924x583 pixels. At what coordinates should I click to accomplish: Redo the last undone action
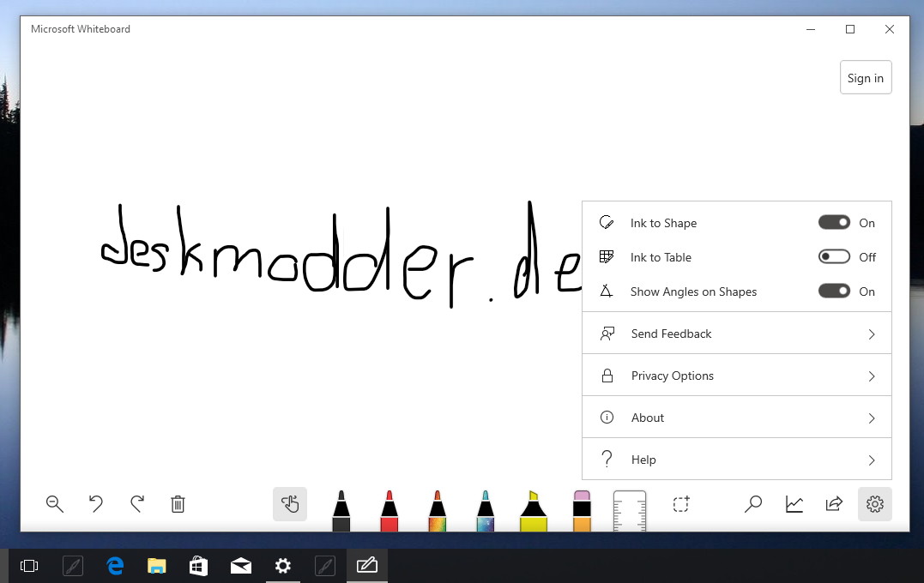(x=137, y=504)
